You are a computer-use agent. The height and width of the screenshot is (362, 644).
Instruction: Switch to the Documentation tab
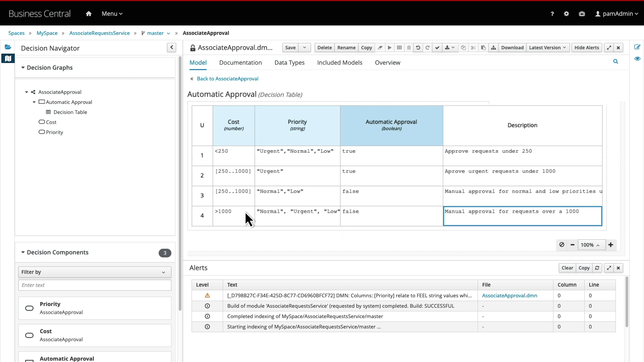[240, 63]
